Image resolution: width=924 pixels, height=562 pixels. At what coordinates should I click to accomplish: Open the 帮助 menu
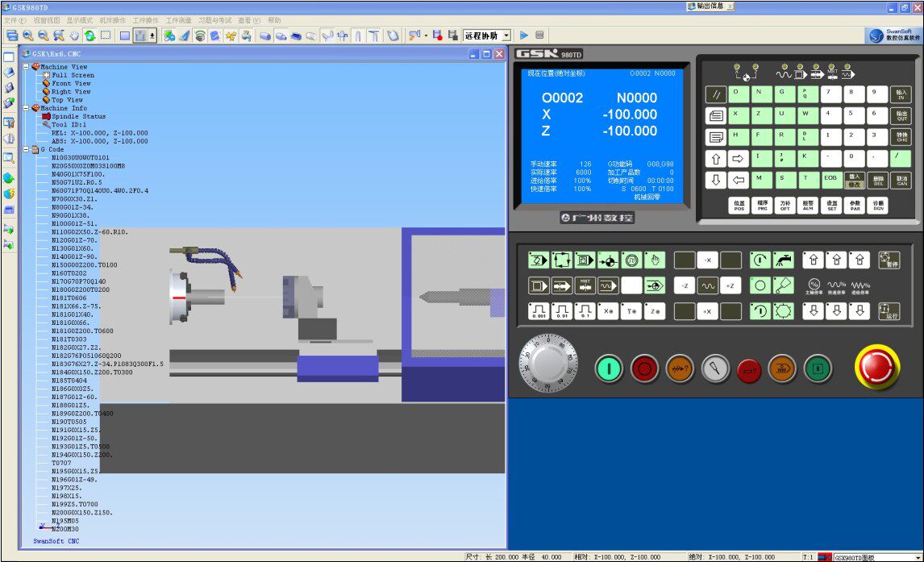275,20
